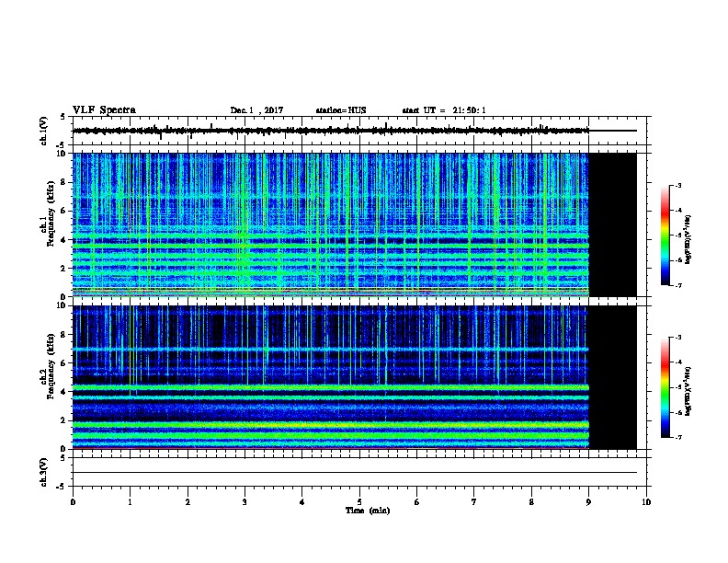The image size is (728, 563).
Task: Click the "7" tick label on Time axis
Action: coord(474,502)
